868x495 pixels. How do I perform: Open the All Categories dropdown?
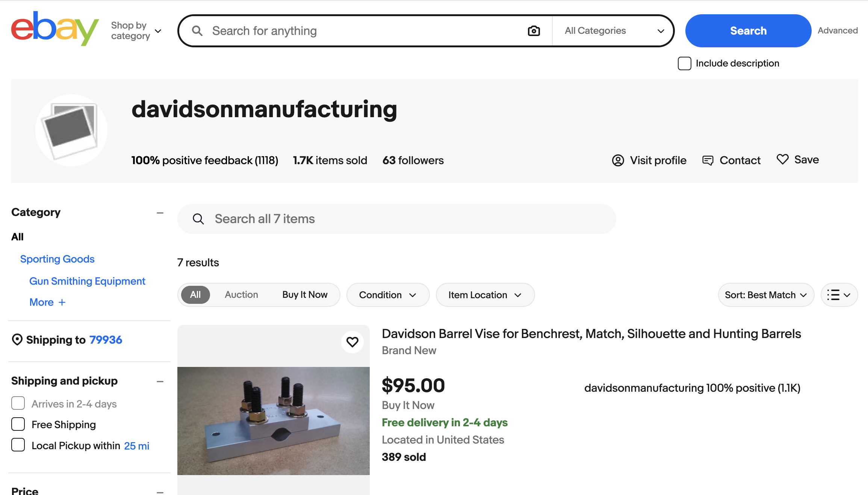point(614,31)
